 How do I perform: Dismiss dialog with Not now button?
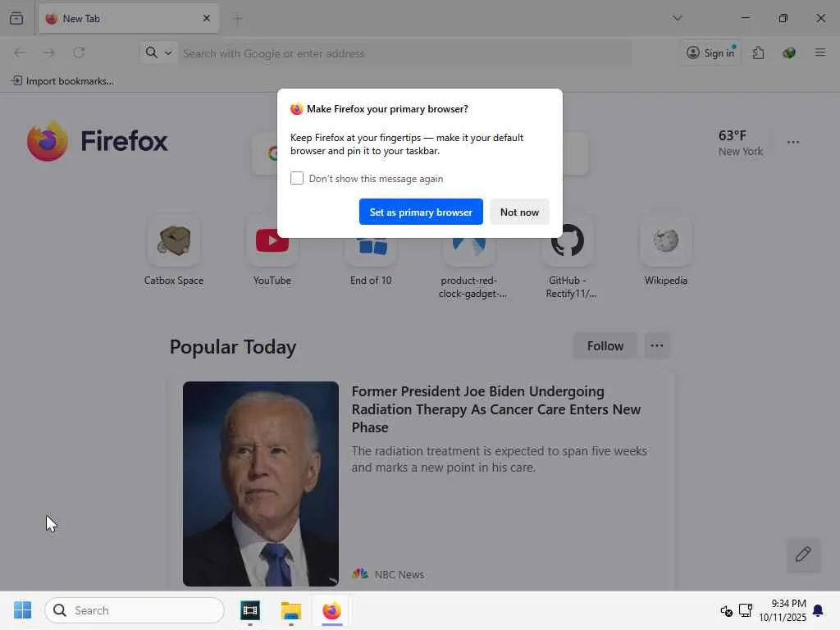point(519,212)
